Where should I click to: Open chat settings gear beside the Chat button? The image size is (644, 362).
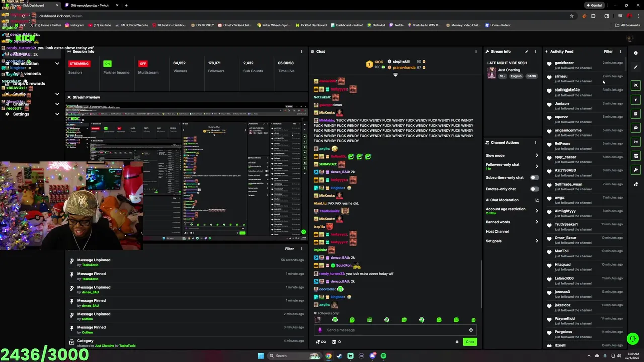click(457, 342)
